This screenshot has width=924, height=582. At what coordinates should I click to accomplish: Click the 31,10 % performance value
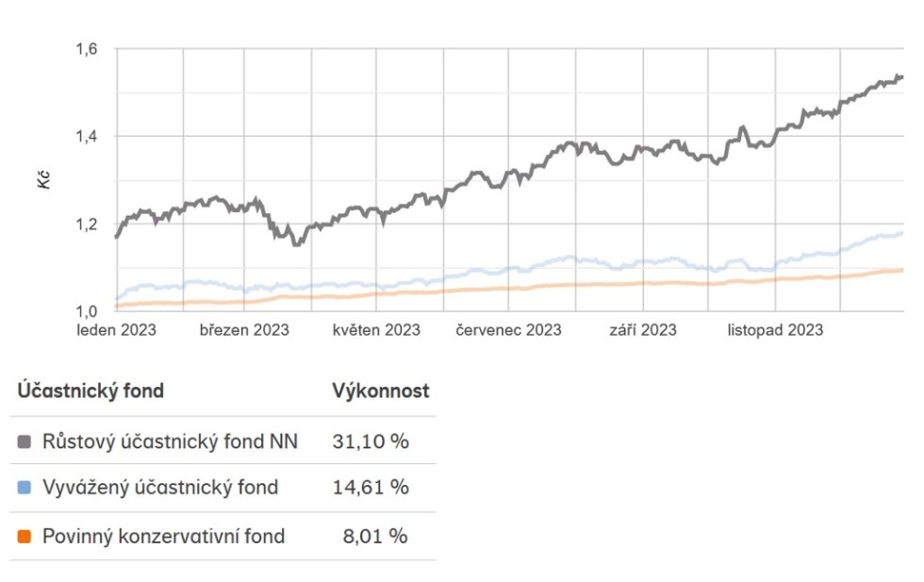tap(371, 441)
